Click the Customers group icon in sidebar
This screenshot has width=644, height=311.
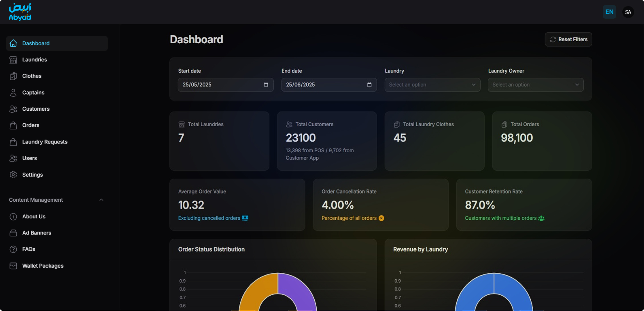pyautogui.click(x=13, y=109)
